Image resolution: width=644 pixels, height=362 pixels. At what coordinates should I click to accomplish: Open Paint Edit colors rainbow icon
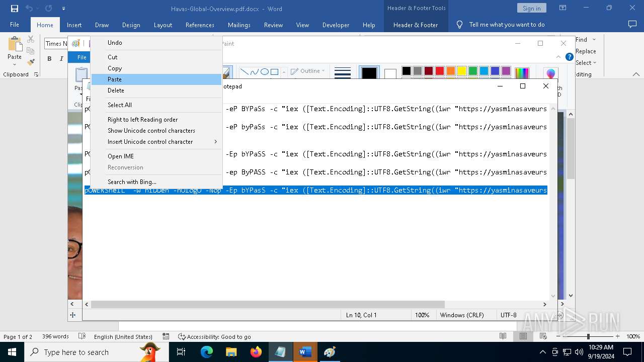522,73
